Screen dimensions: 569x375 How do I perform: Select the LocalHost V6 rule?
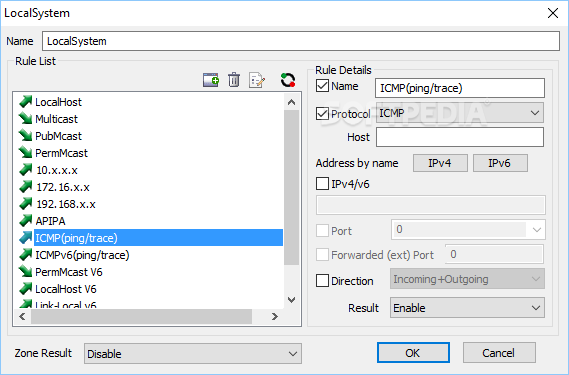point(66,289)
